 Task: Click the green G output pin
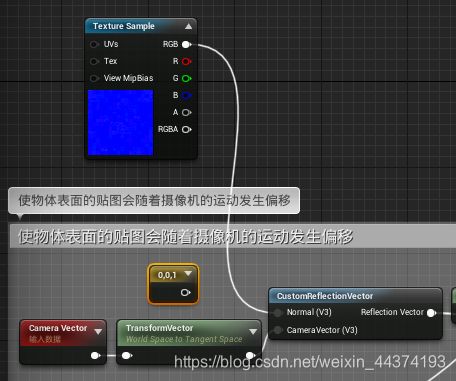pyautogui.click(x=187, y=78)
